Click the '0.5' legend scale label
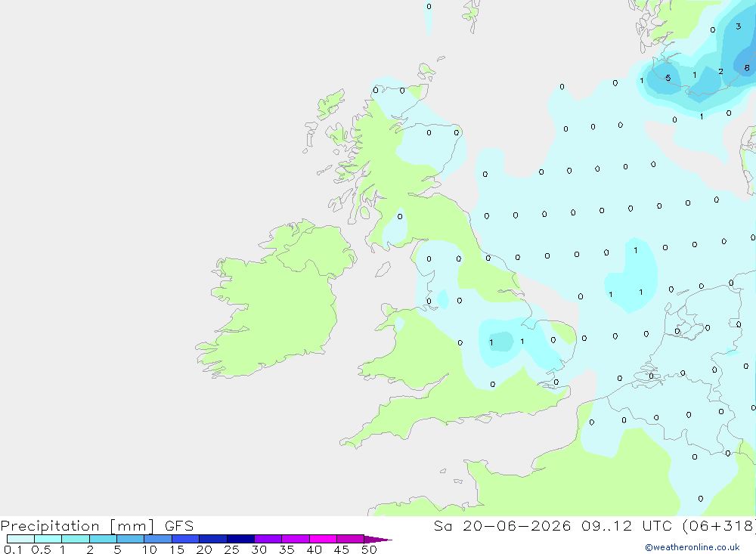 [x=41, y=549]
